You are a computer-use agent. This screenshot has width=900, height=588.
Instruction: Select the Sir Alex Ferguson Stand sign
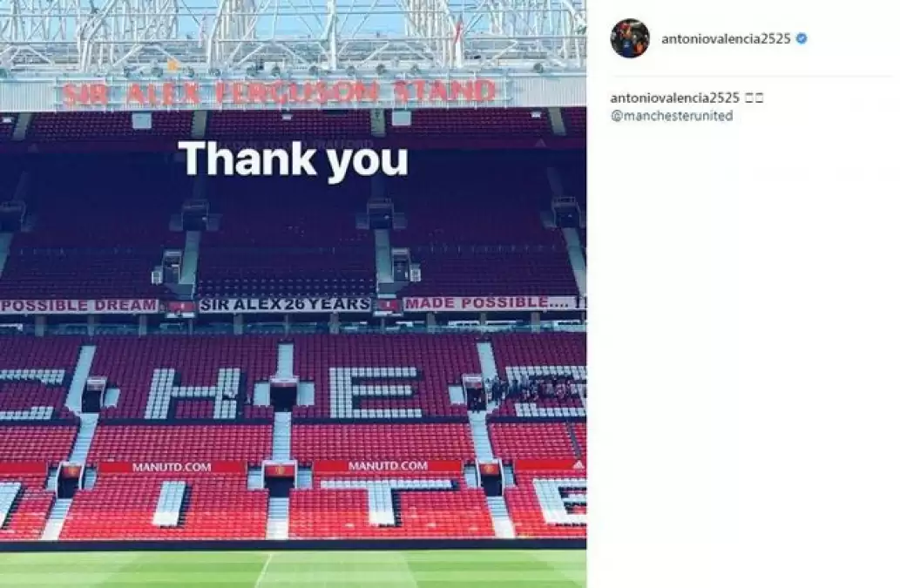tap(278, 93)
